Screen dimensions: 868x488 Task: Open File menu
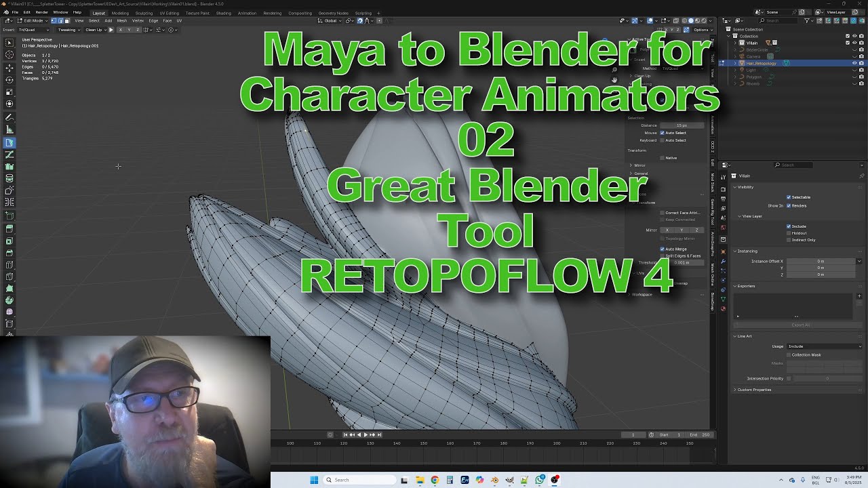[15, 12]
